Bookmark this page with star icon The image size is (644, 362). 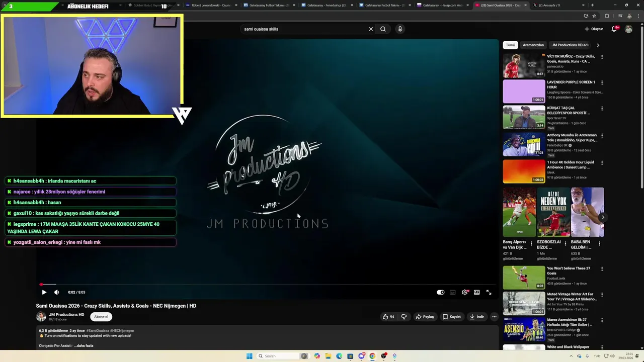pos(594,16)
